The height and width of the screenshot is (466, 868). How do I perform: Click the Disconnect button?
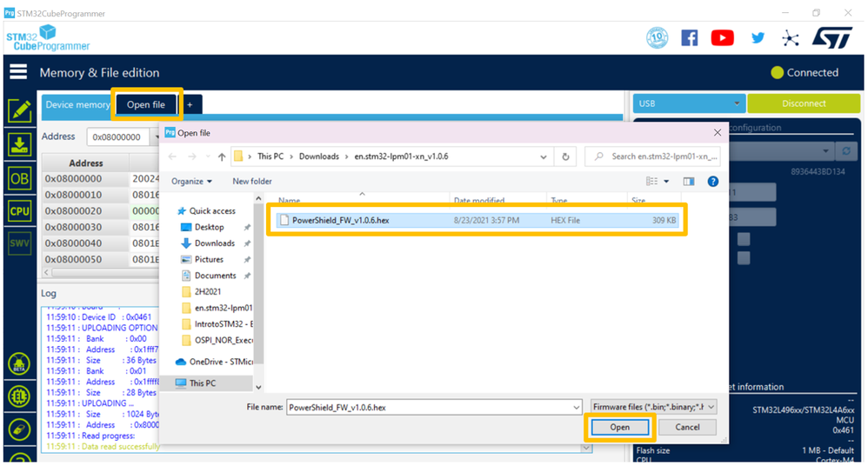804,103
